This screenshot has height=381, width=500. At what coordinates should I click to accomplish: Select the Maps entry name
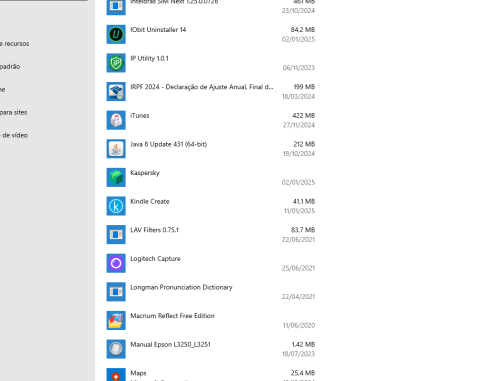[x=138, y=373]
